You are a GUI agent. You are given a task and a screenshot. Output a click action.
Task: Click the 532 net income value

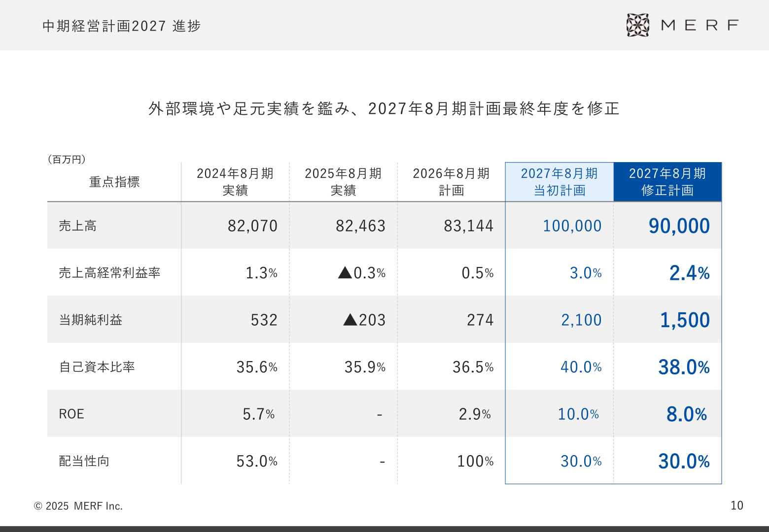[264, 320]
